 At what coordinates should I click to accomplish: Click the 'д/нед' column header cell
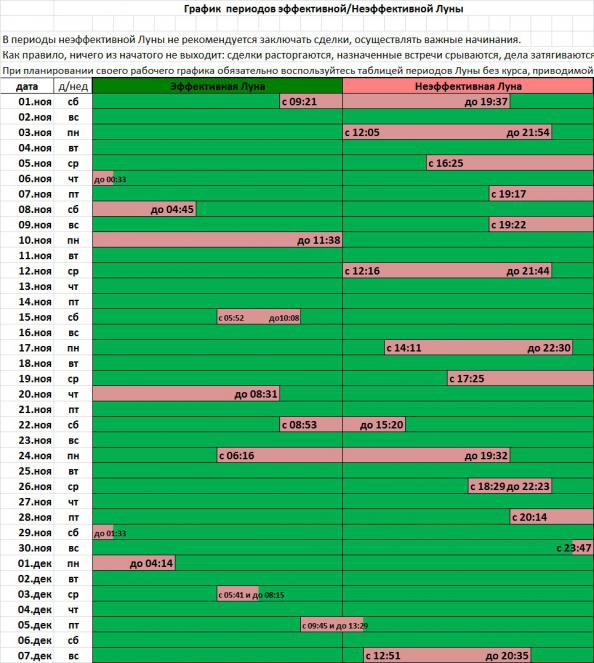click(73, 86)
